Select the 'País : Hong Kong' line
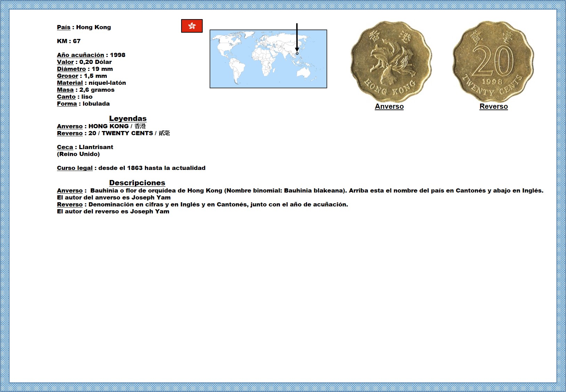566x392 pixels. [84, 27]
